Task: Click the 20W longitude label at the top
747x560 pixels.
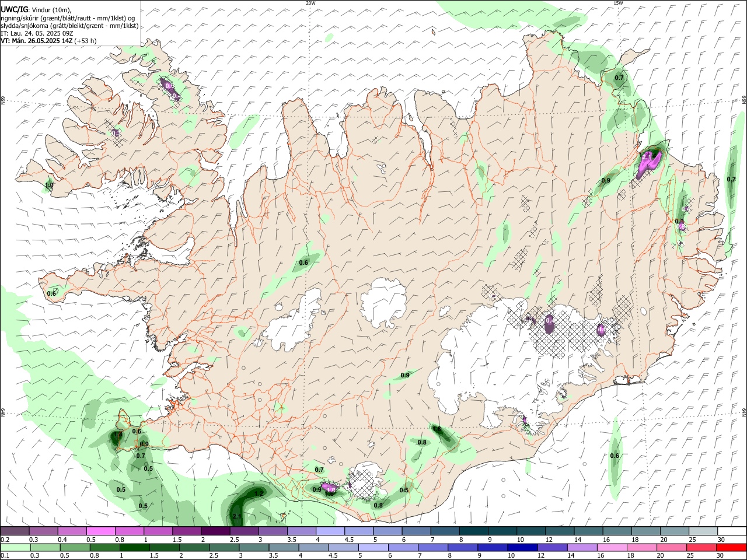Action: [310, 3]
